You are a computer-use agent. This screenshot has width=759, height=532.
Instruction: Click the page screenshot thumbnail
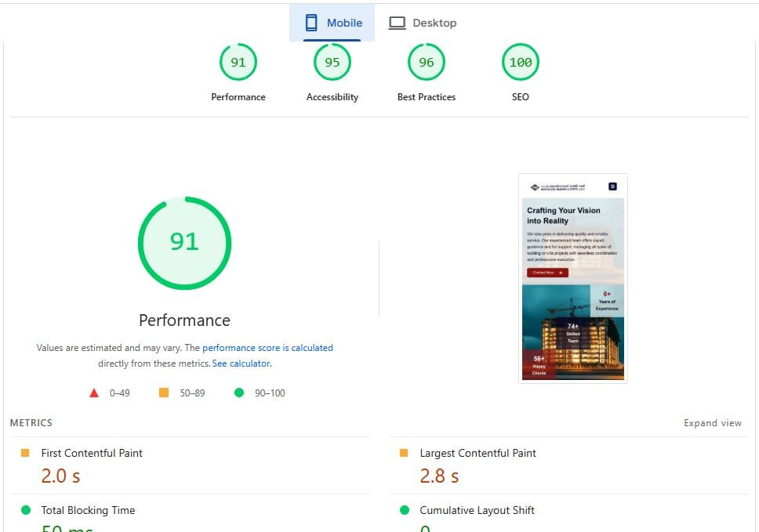click(x=572, y=278)
